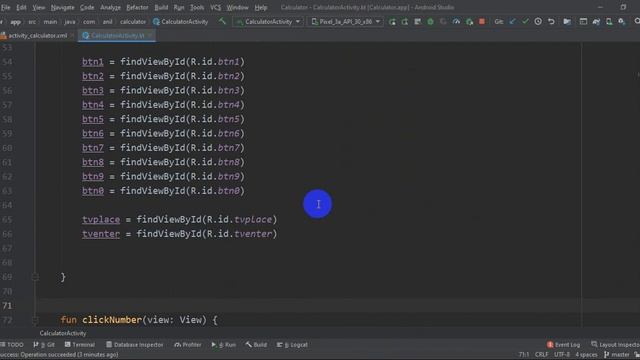Viewport: 640px width, 360px height.
Task: Click the CalculatorActivity breadcrumb in navigation bar
Action: pyautogui.click(x=180, y=22)
